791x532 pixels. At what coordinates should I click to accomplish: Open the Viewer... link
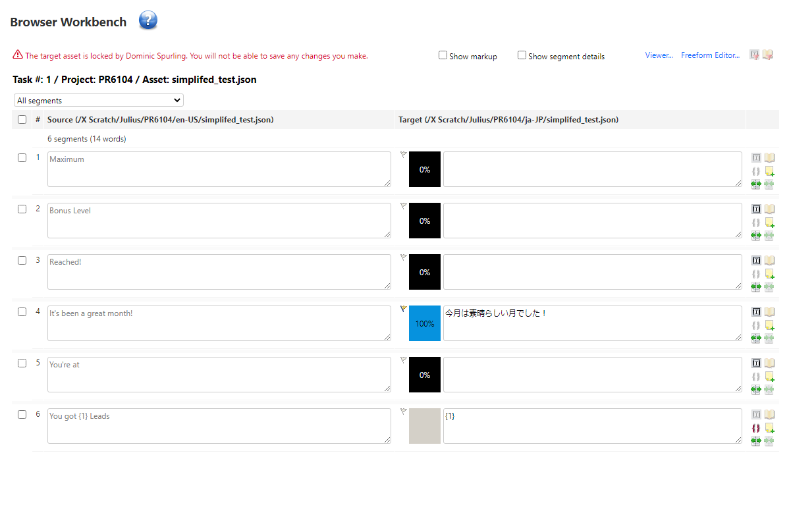tap(659, 55)
